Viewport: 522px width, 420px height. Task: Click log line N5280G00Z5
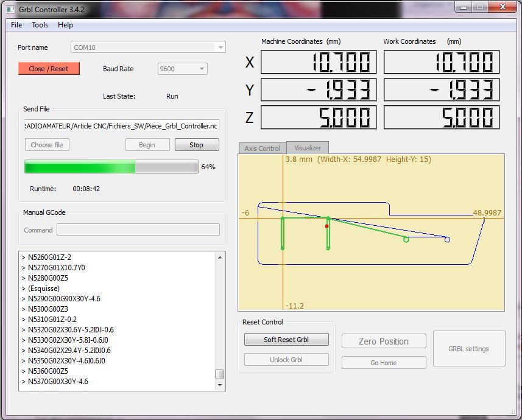pyautogui.click(x=48, y=278)
